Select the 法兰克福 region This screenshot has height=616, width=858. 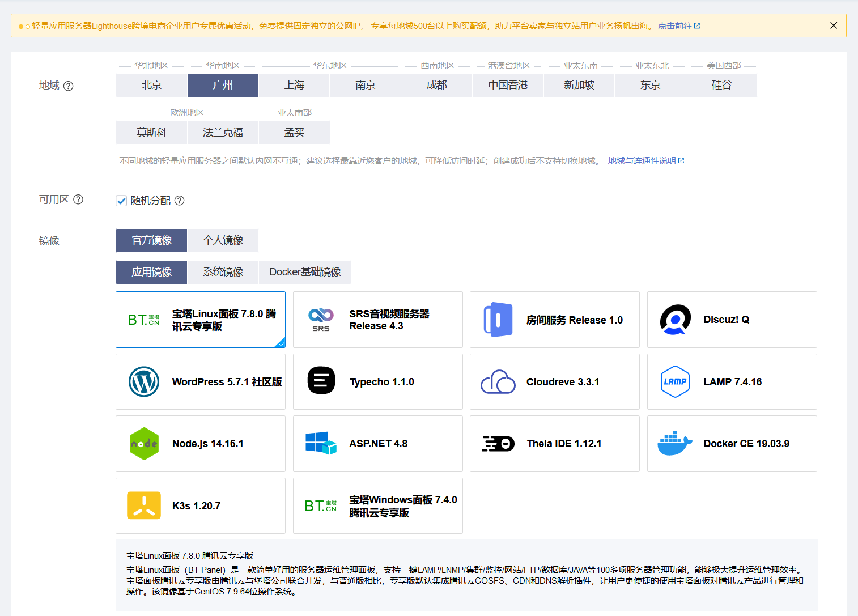223,133
